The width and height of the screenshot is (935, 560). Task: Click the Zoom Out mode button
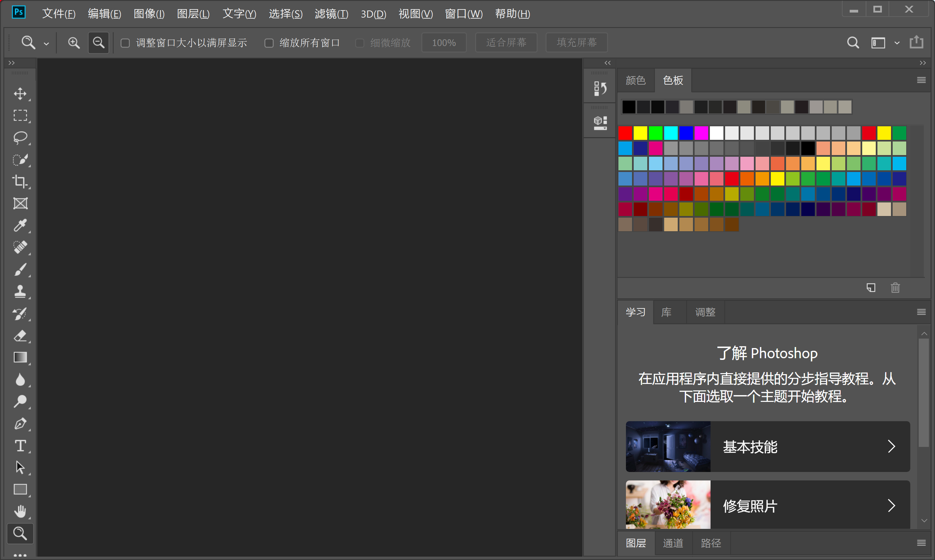[99, 43]
